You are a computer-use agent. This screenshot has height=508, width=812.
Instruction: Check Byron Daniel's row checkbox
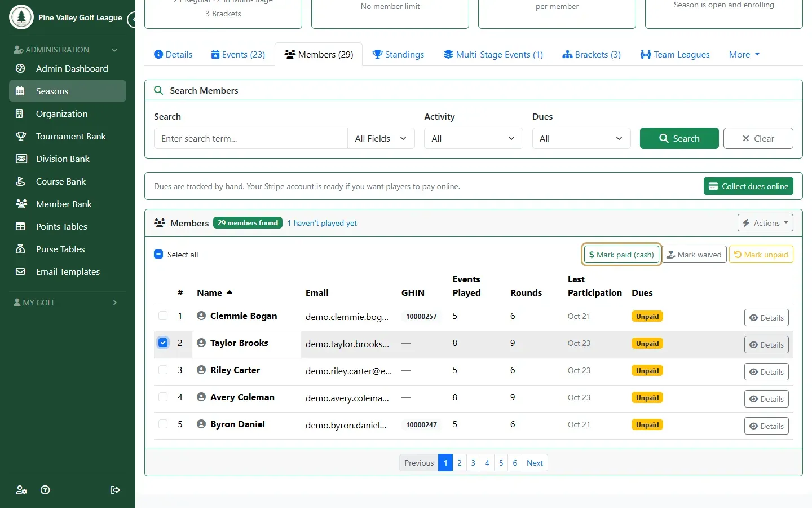click(x=163, y=424)
